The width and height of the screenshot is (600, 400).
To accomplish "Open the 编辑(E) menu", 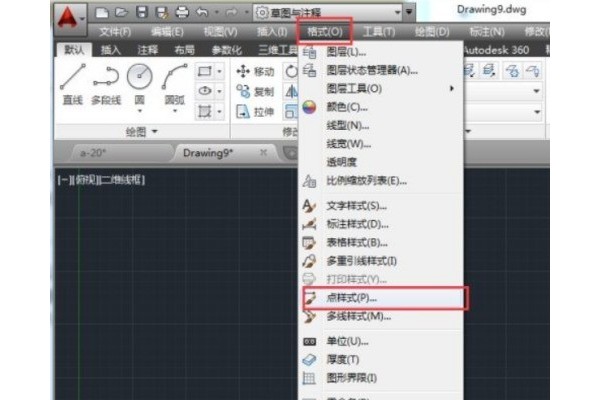I will coord(167,32).
